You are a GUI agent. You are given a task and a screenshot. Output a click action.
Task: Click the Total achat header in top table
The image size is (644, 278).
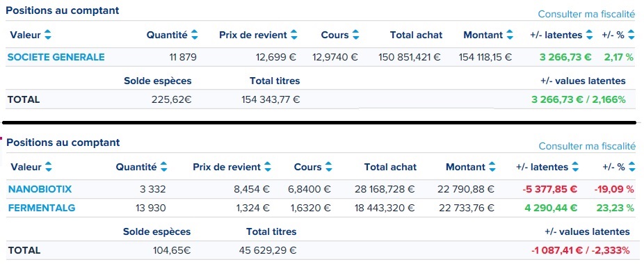click(x=416, y=35)
